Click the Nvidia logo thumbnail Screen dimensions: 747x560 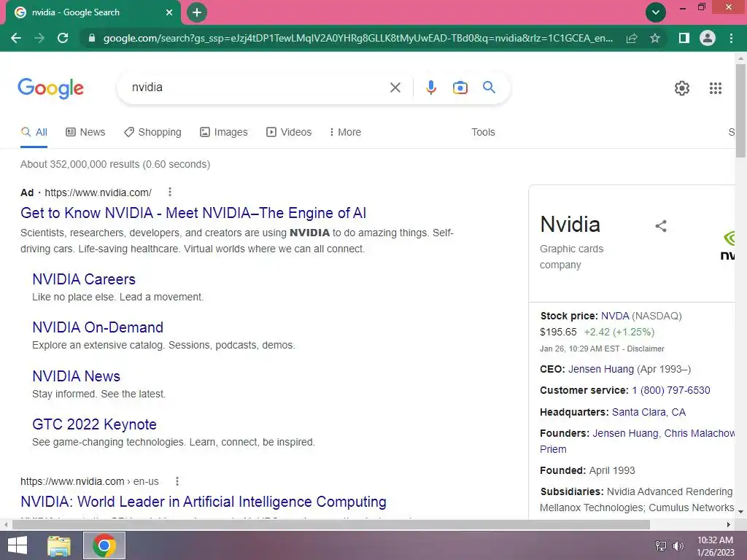point(729,245)
